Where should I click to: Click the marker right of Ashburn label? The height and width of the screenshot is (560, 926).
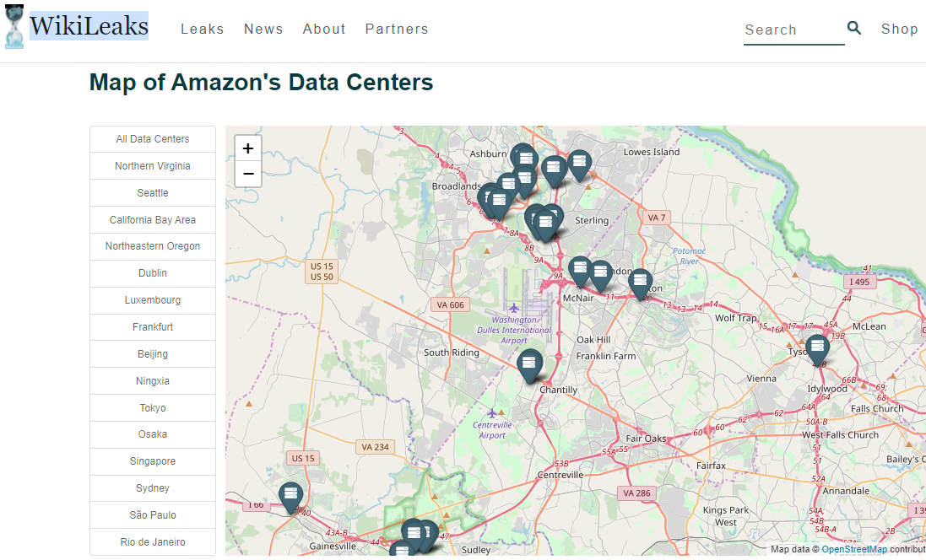click(525, 159)
